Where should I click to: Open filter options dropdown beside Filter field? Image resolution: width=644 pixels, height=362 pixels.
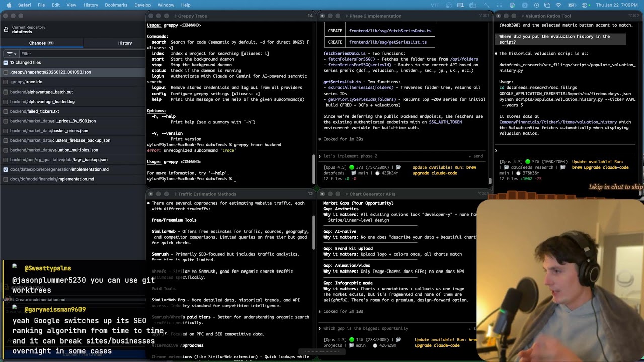click(12, 54)
